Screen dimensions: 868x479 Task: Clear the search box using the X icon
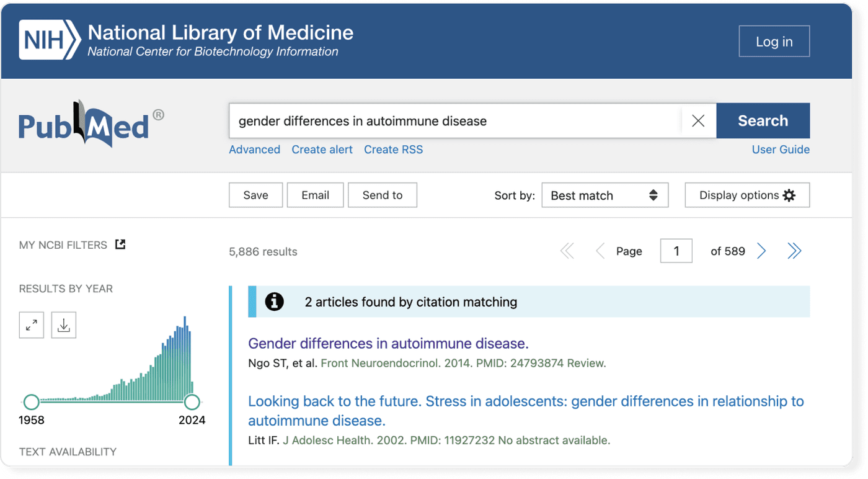pos(698,120)
